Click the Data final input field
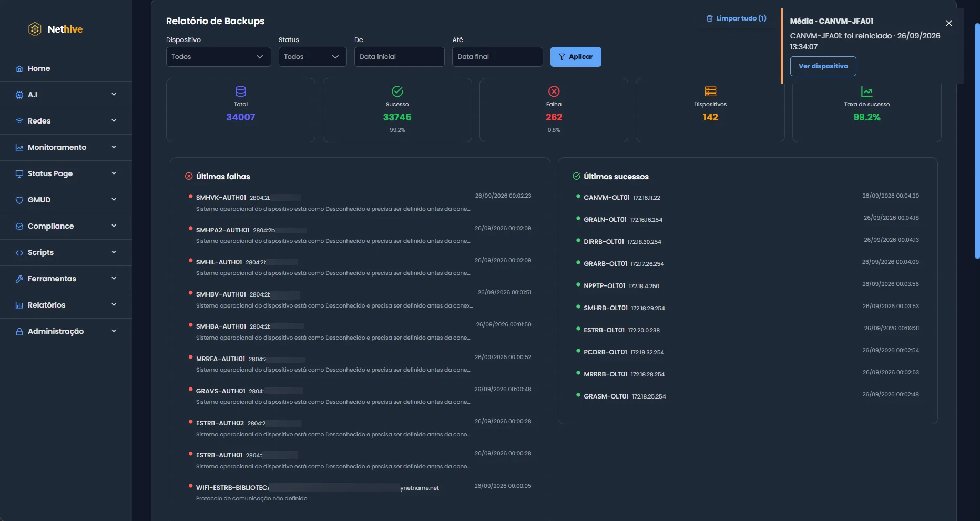 (497, 57)
